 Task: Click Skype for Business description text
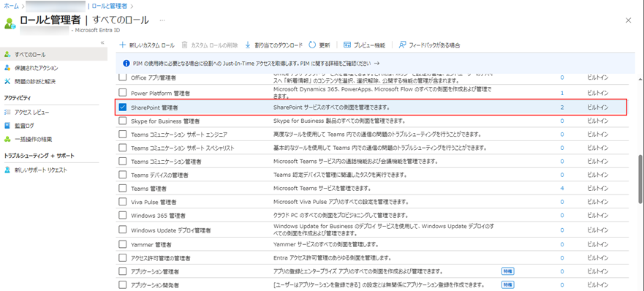[340, 121]
